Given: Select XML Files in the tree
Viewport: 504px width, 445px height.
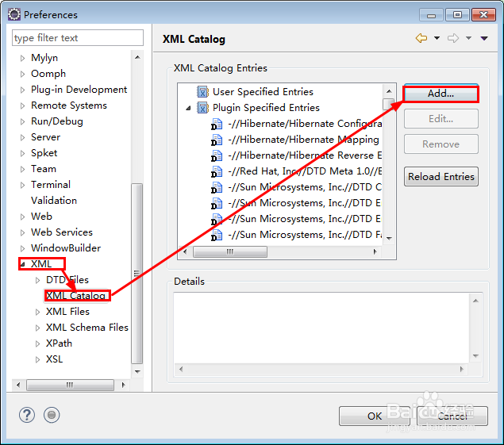Looking at the screenshot, I should click(x=67, y=311).
